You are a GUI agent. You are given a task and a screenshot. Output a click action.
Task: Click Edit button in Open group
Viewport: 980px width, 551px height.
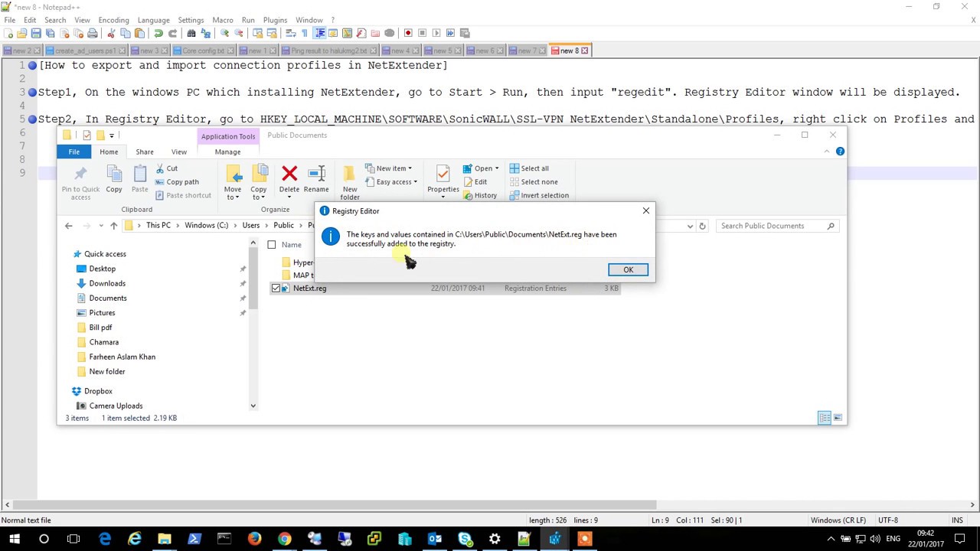pyautogui.click(x=475, y=182)
